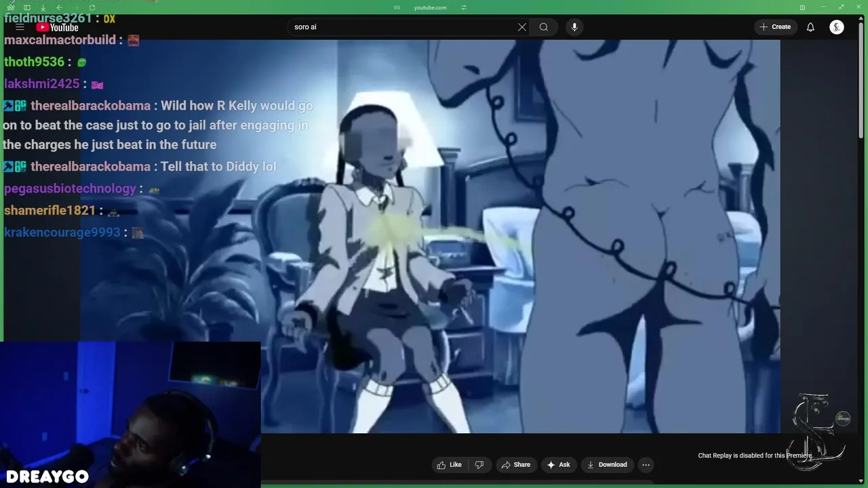This screenshot has height=488, width=868.
Task: Click chat username lakshmi2425
Action: click(x=42, y=84)
